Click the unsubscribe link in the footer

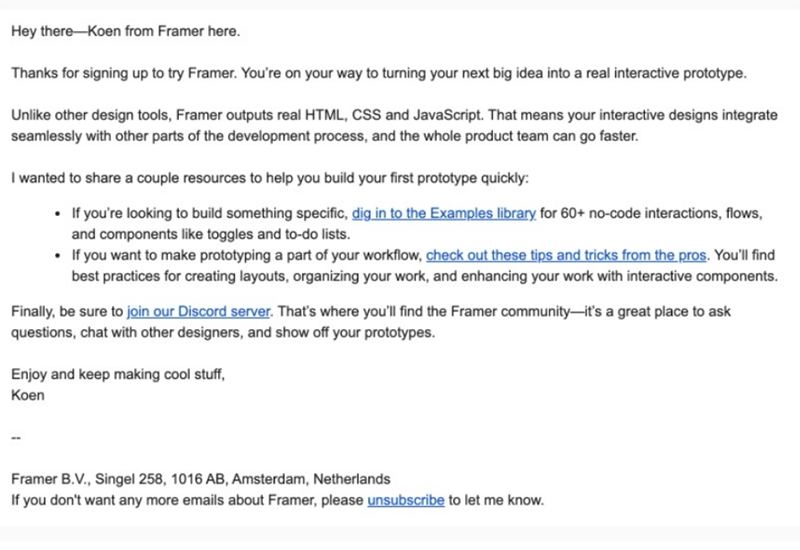pos(406,499)
